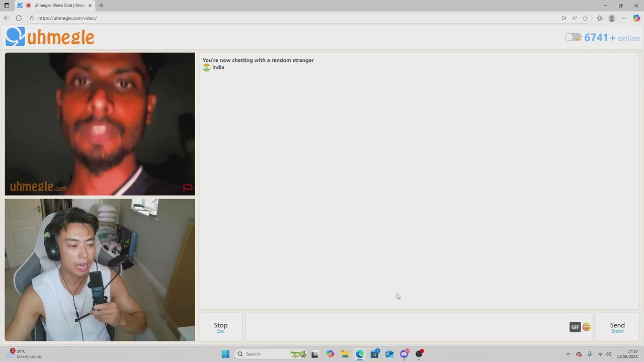Open Edge Settings and more menu
The image size is (644, 362).
[x=624, y=18]
